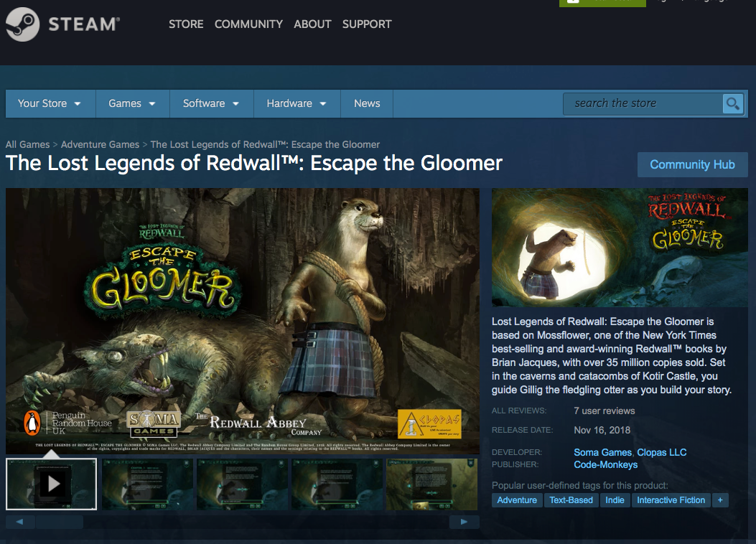
Task: Select the Text-Based tag
Action: coord(571,500)
